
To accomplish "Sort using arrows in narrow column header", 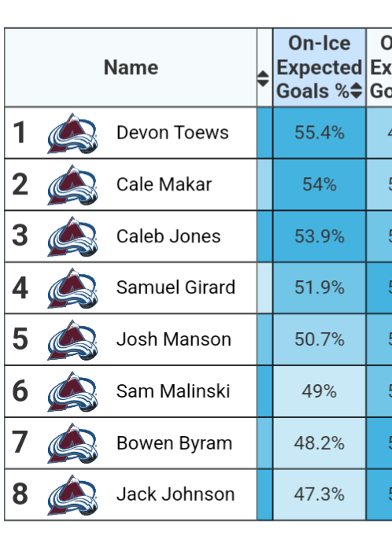I will pos(263,79).
